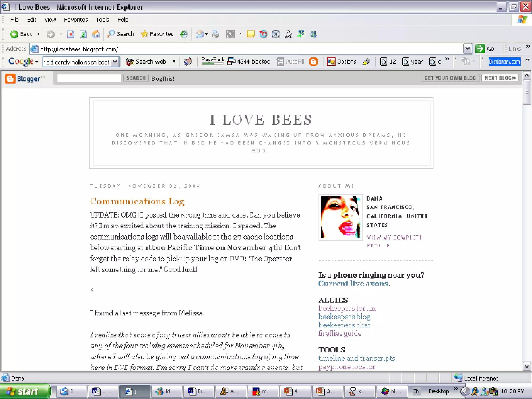
Task: Open the 'beekeepers blog' link
Action: [x=344, y=317]
